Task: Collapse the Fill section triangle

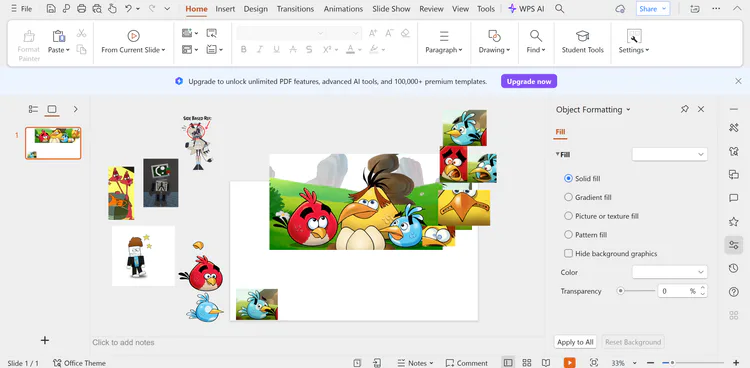Action: coord(557,154)
